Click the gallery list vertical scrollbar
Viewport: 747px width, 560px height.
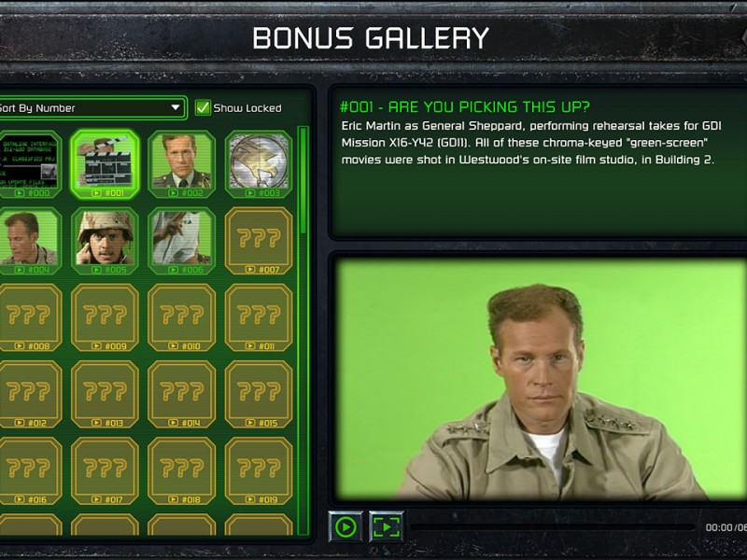(303, 330)
